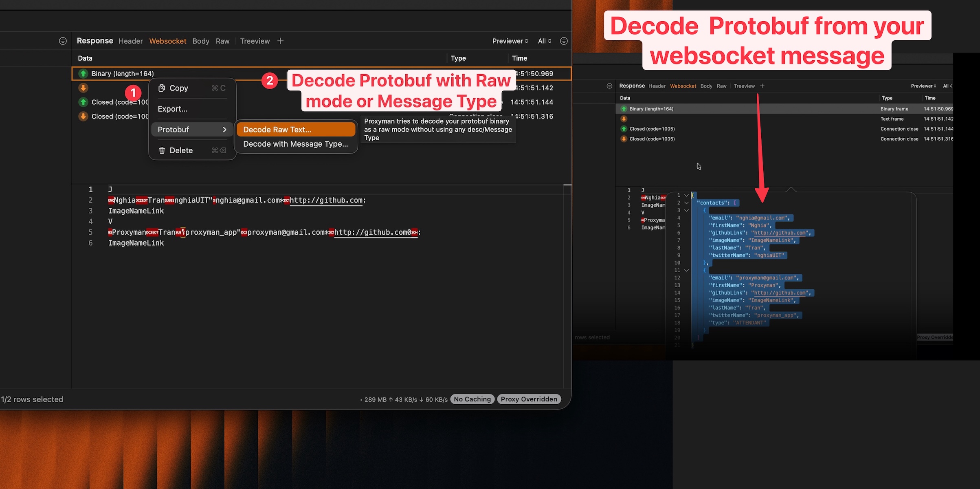Select the Binary (length=164) message row
This screenshot has height=489, width=980.
click(x=123, y=74)
